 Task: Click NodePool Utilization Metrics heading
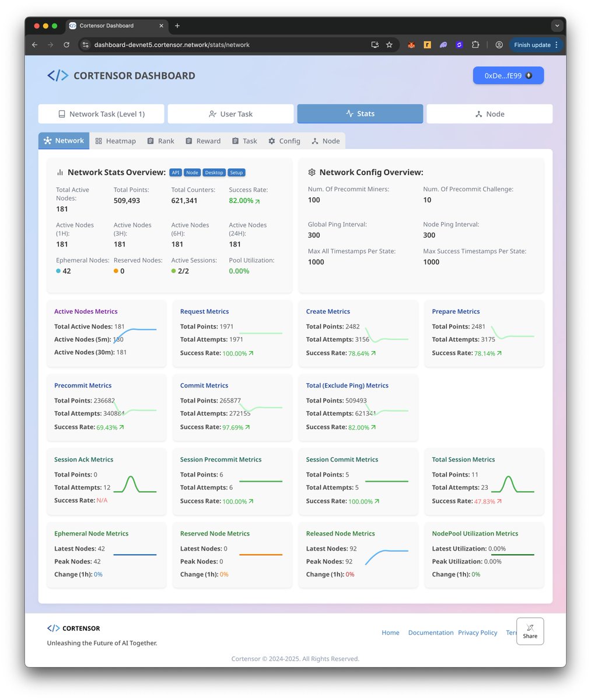click(475, 534)
